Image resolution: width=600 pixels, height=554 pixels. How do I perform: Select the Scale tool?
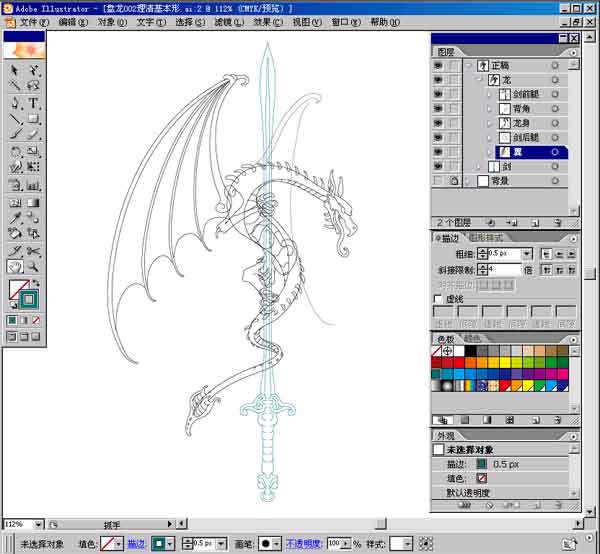pos(34,152)
